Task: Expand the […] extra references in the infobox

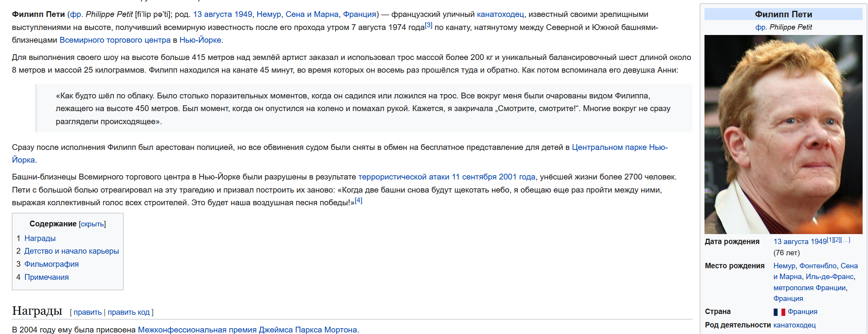Action: point(846,240)
